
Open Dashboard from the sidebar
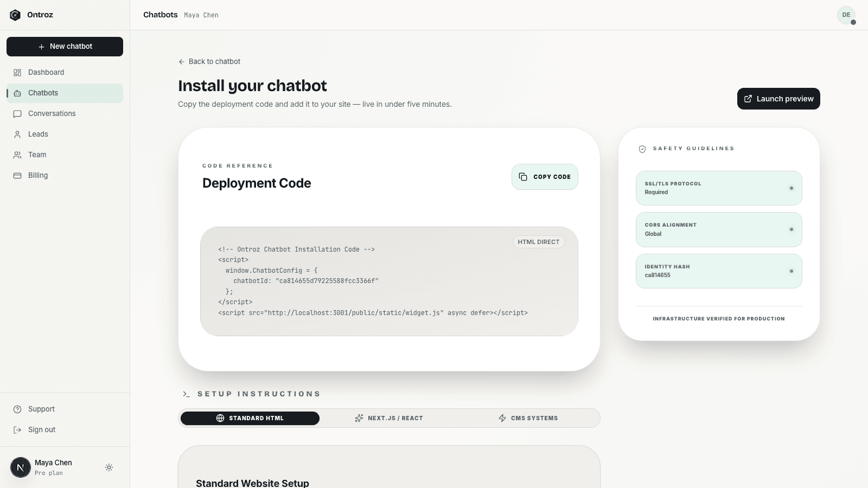(65, 73)
